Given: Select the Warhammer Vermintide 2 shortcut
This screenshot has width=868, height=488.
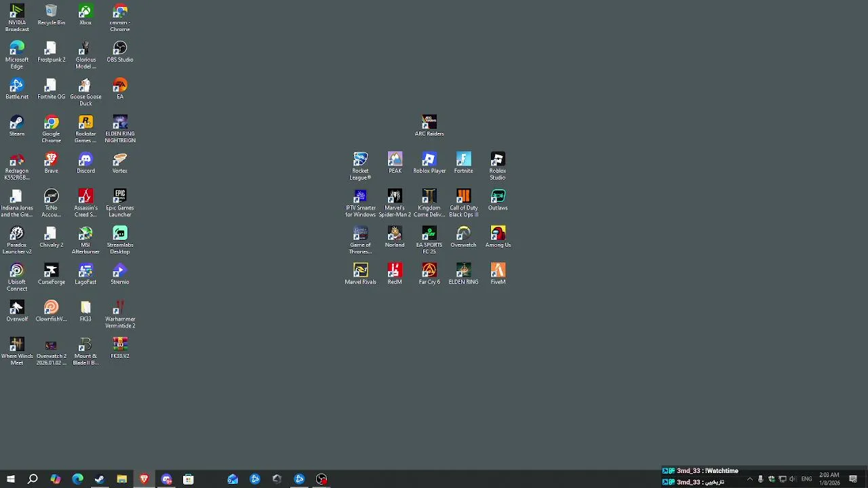Looking at the screenshot, I should [x=120, y=314].
